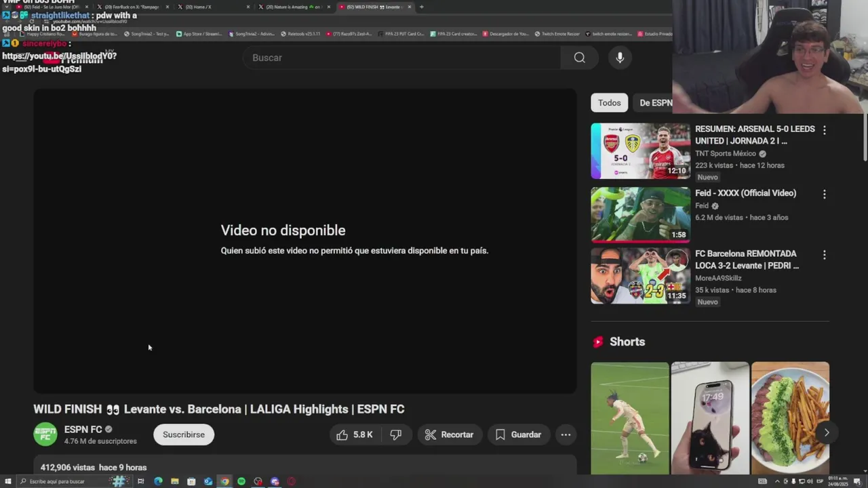Open Opera GX from taskbar

coord(292,481)
